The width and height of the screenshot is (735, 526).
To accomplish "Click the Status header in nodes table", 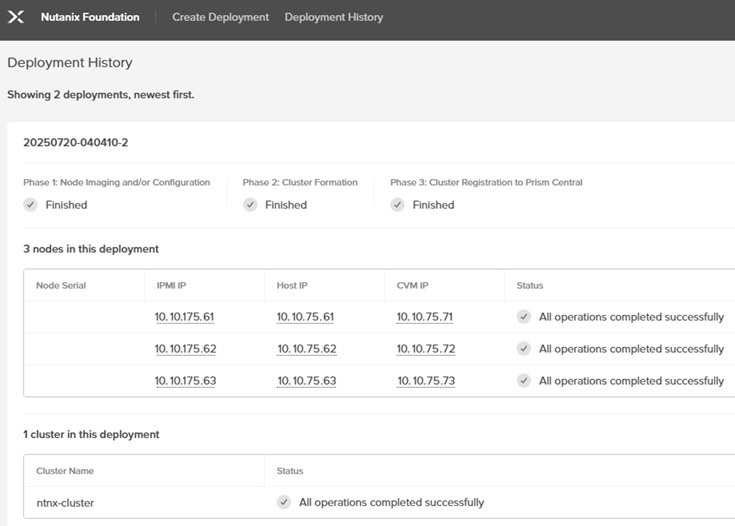I will pyautogui.click(x=530, y=286).
